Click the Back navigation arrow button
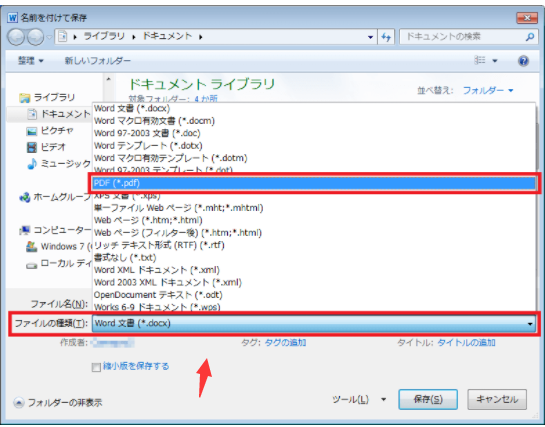The width and height of the screenshot is (545, 427). [x=16, y=37]
